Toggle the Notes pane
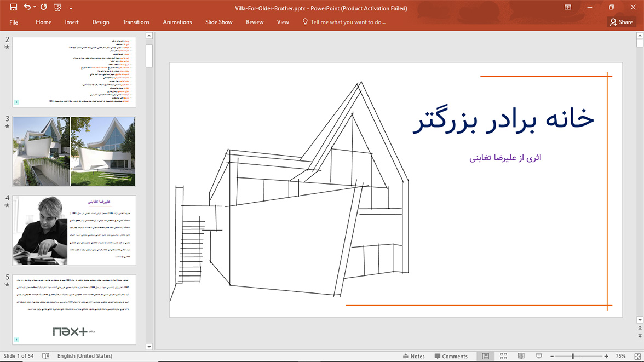Viewport: 644px width, 362px height. pyautogui.click(x=413, y=356)
